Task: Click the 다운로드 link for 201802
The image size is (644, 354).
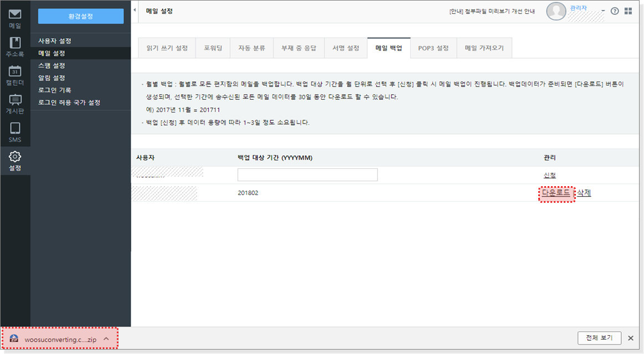Action: (x=556, y=193)
